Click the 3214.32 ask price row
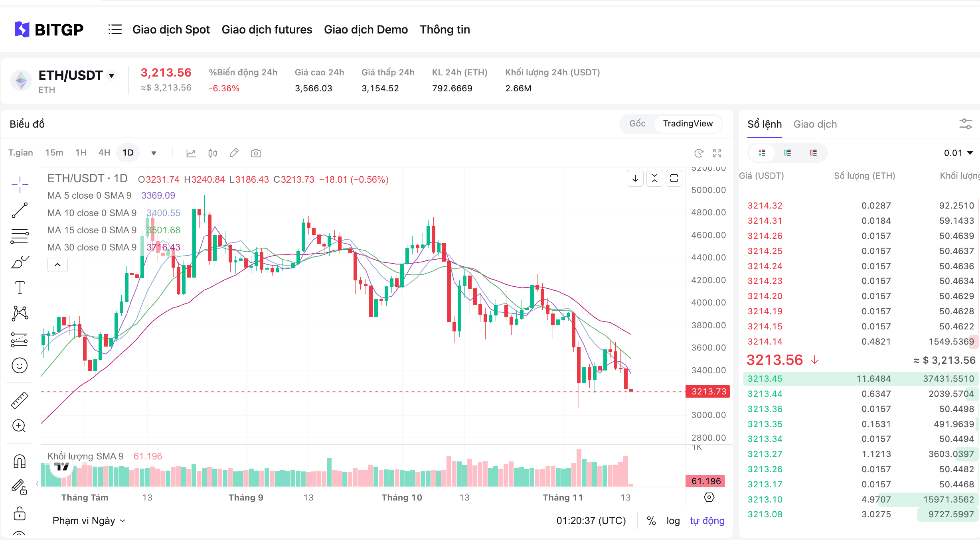The height and width of the screenshot is (540, 980). [x=765, y=206]
